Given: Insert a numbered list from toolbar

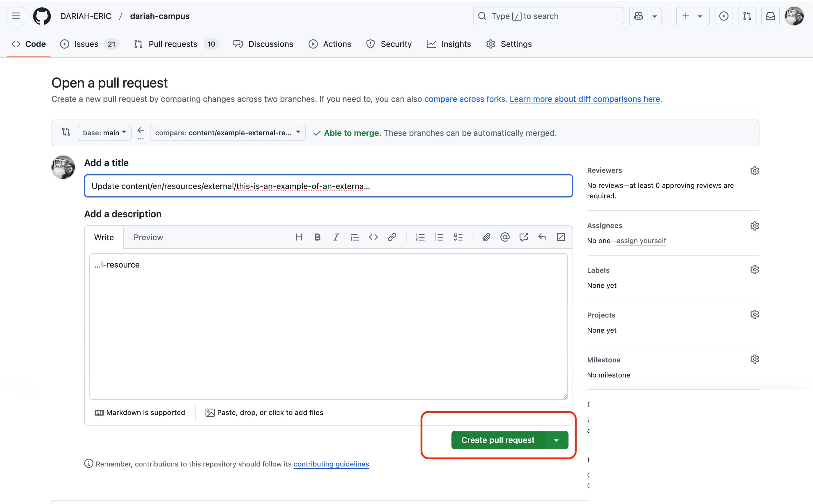Looking at the screenshot, I should (420, 237).
